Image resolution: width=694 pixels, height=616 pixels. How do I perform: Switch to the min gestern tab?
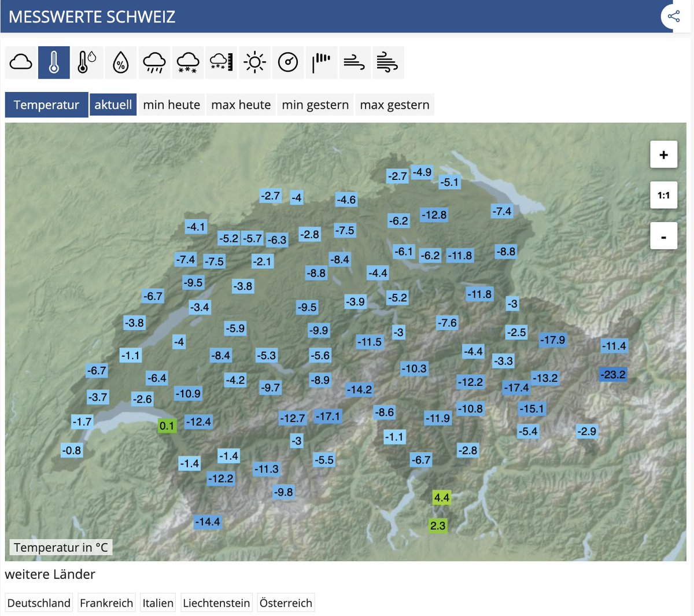tap(315, 105)
